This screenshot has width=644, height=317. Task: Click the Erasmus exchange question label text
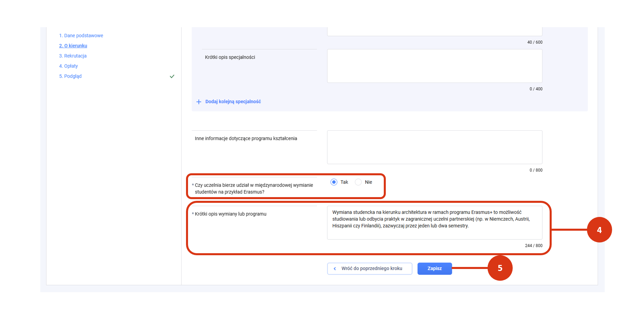254,188
